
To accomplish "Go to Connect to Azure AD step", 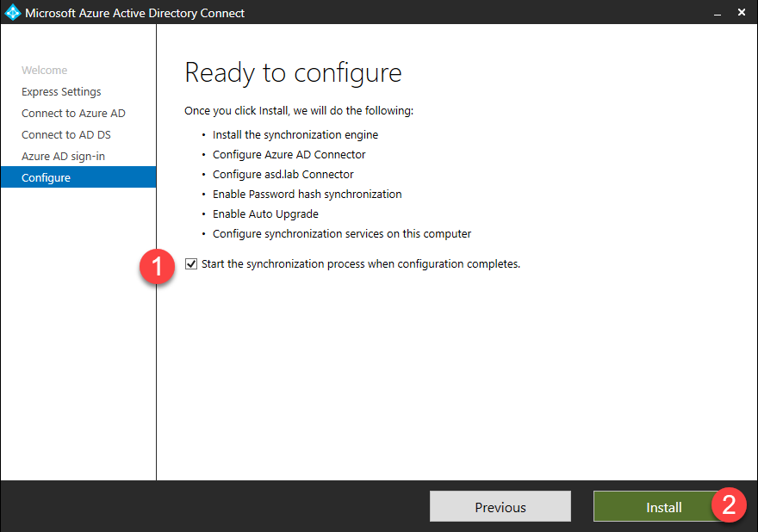I will (73, 113).
